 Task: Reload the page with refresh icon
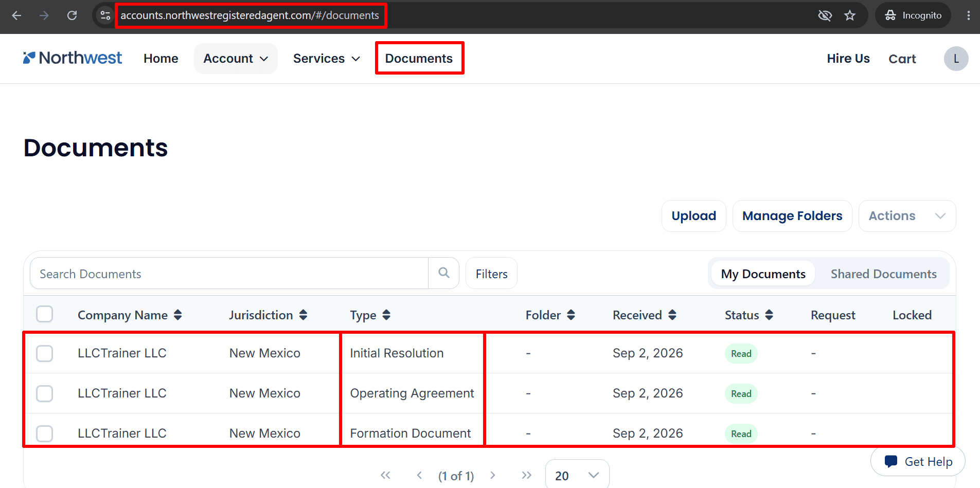click(72, 15)
